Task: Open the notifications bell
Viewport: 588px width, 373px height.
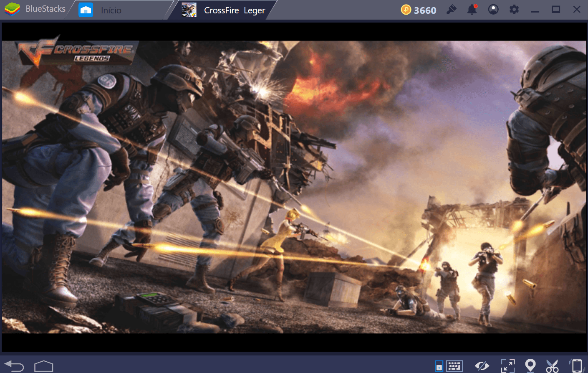Action: click(x=472, y=9)
